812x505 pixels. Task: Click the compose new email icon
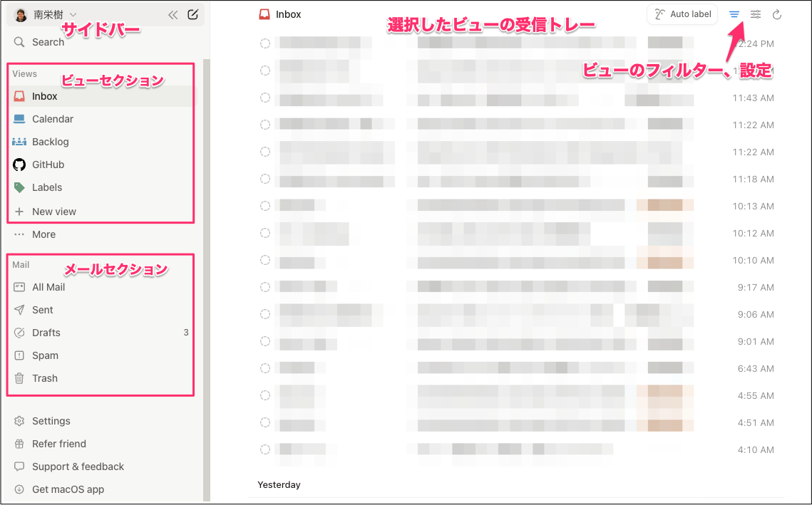click(192, 14)
